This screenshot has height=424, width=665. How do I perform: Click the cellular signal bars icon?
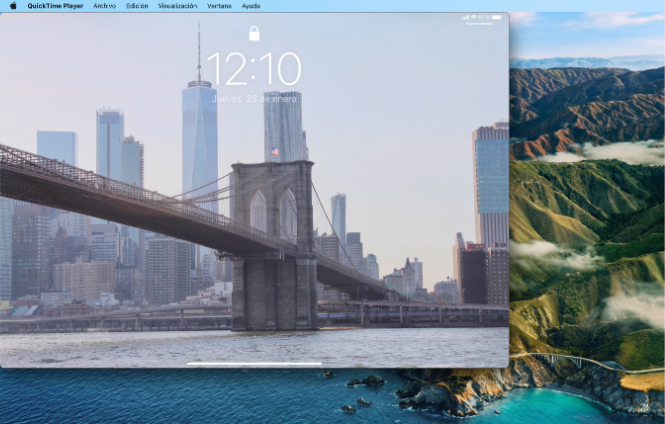[465, 17]
